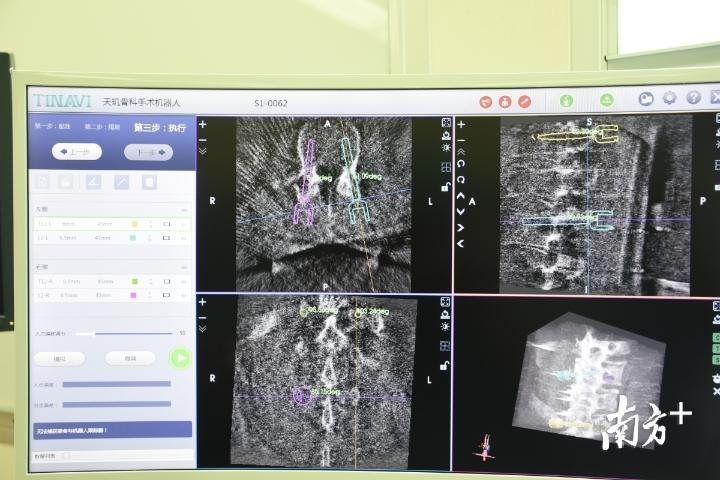Image resolution: width=720 pixels, height=480 pixels.
Task: Maximize the axial view with fullscreen icon
Action: click(x=445, y=122)
